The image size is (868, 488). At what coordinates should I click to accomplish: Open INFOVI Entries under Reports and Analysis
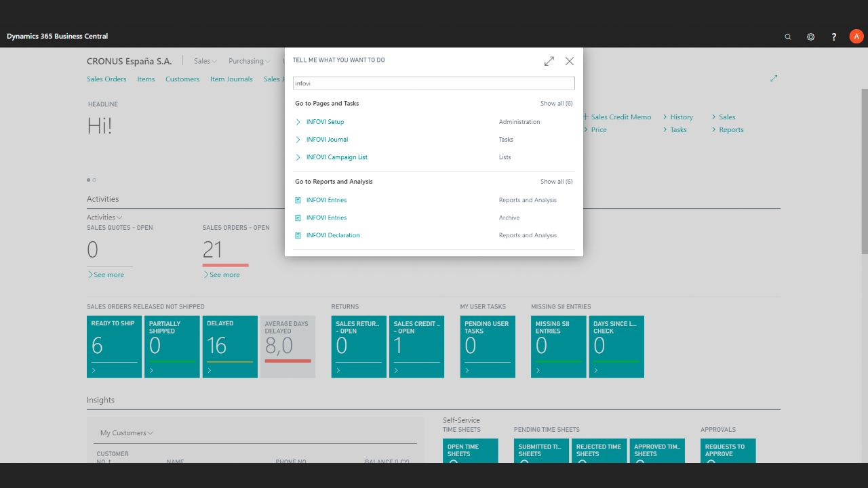326,200
